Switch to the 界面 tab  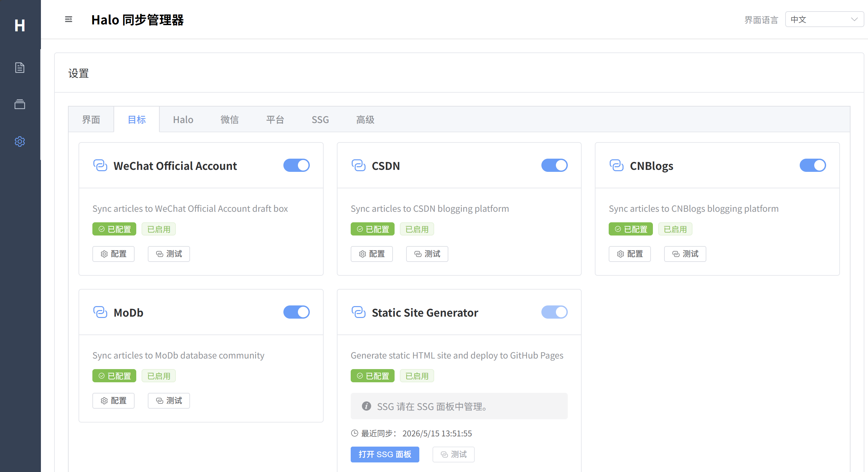91,120
